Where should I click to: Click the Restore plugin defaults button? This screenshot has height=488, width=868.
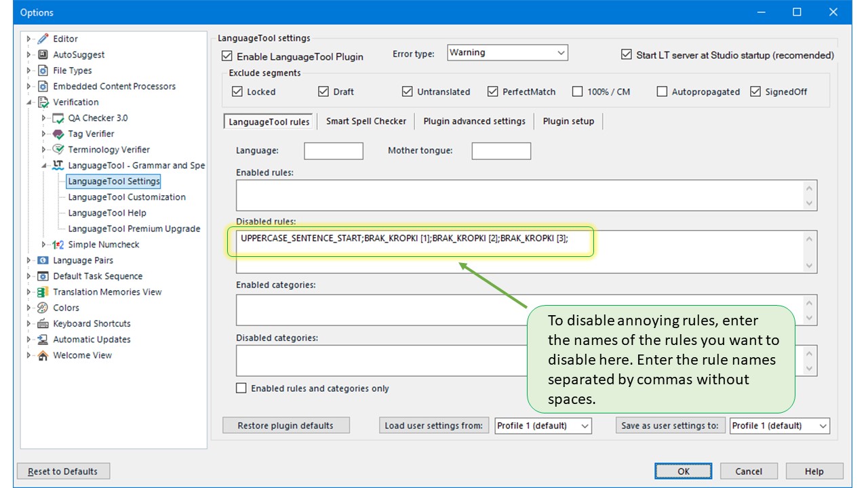[x=285, y=426]
